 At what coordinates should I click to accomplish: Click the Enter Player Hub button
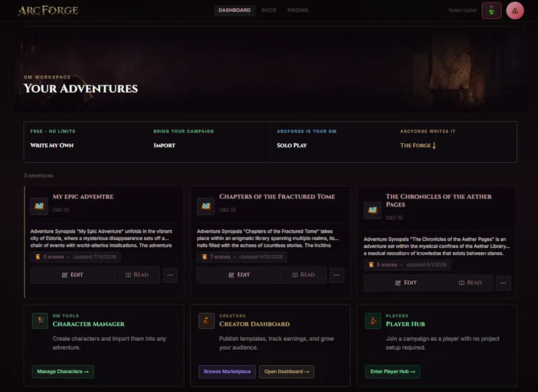[x=393, y=372]
